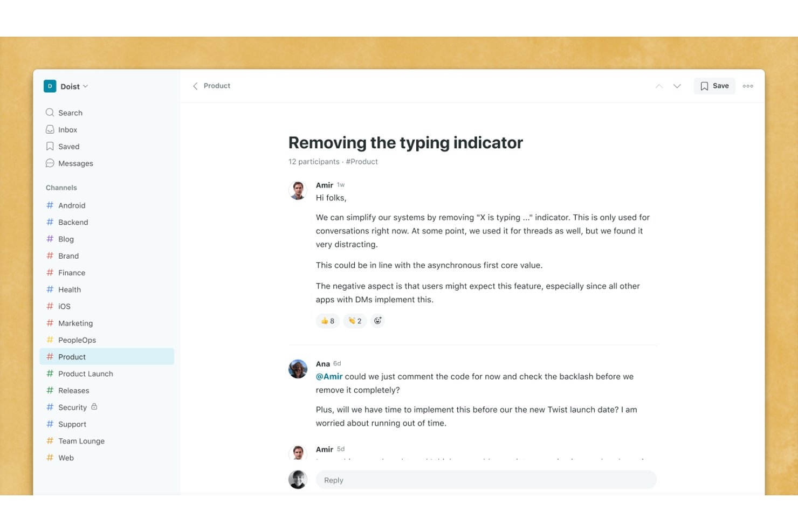Viewport: 798px width, 532px height.
Task: Click the Messages speech bubble icon
Action: pos(50,163)
